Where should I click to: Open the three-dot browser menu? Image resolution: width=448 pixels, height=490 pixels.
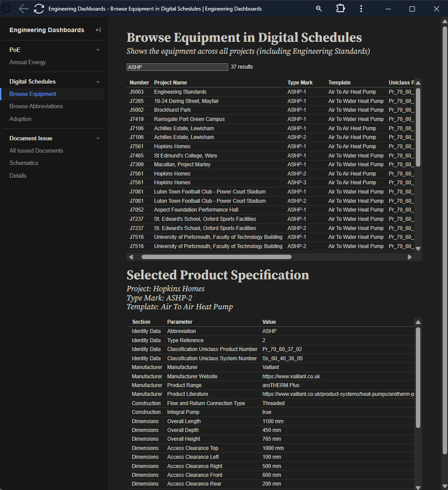coord(361,9)
